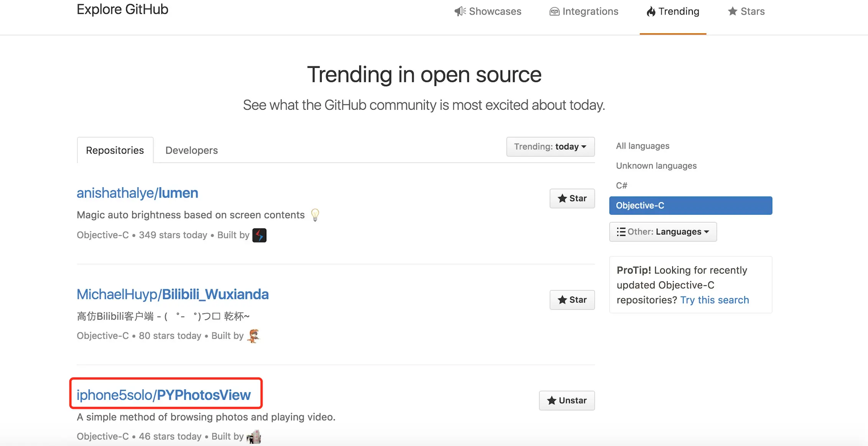Choose the C# language filter
Viewport: 868px width, 446px height.
621,185
